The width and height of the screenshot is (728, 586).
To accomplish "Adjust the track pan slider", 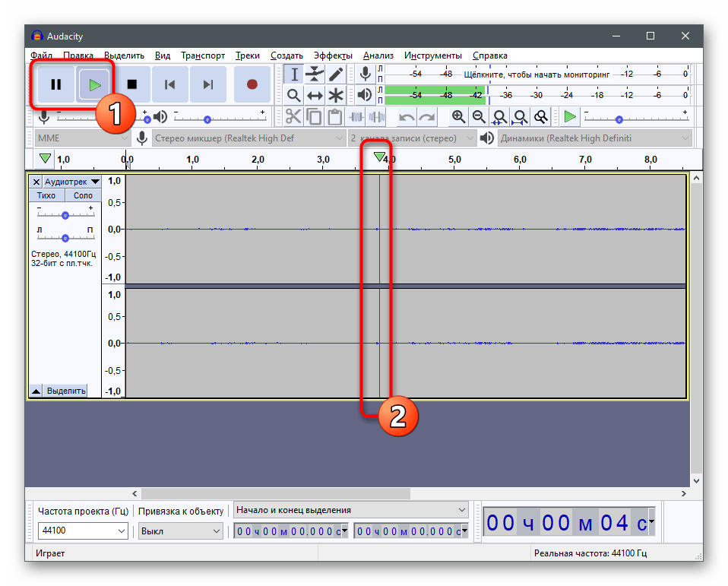I will [65, 238].
